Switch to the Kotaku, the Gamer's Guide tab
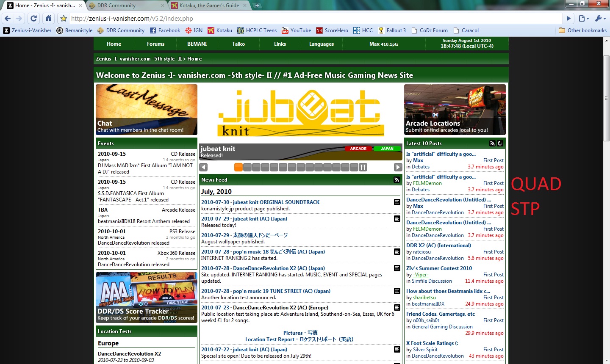Viewport: 610px width, 364px height. pyautogui.click(x=209, y=6)
